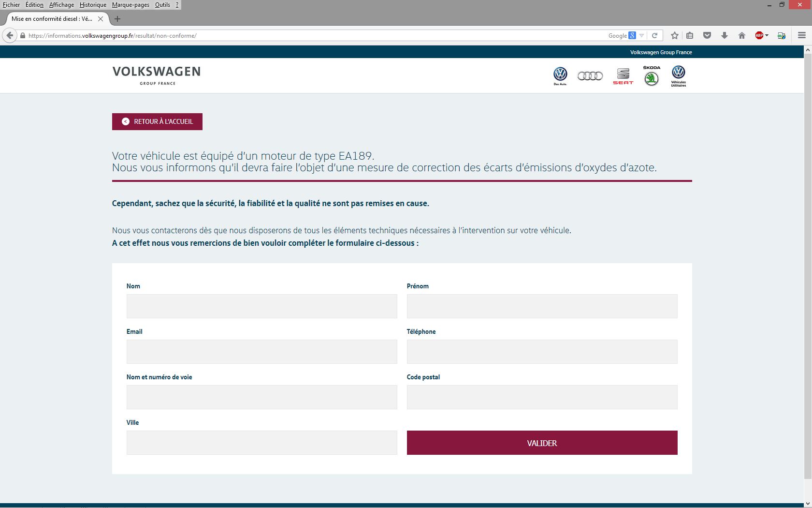Open the Outils menu
The height and width of the screenshot is (508, 812).
[162, 5]
